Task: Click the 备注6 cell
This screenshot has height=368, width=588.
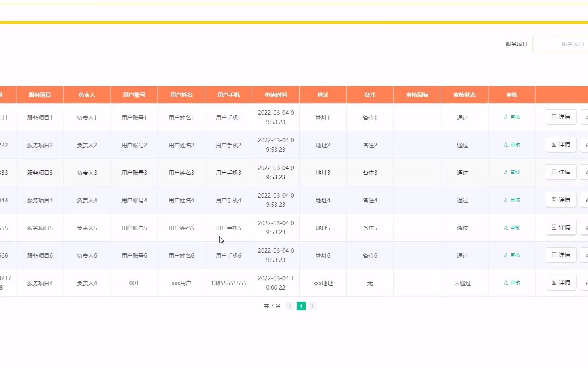Action: [x=370, y=256]
